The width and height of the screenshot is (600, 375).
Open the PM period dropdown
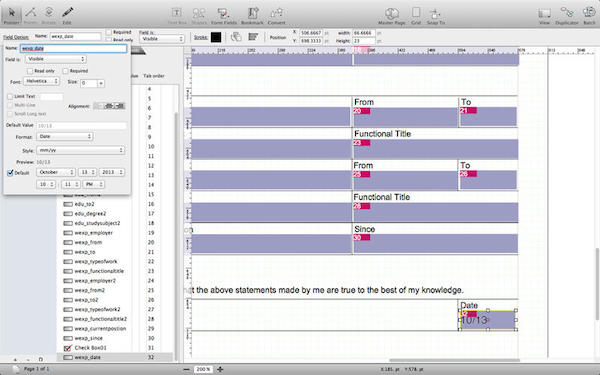pos(94,184)
